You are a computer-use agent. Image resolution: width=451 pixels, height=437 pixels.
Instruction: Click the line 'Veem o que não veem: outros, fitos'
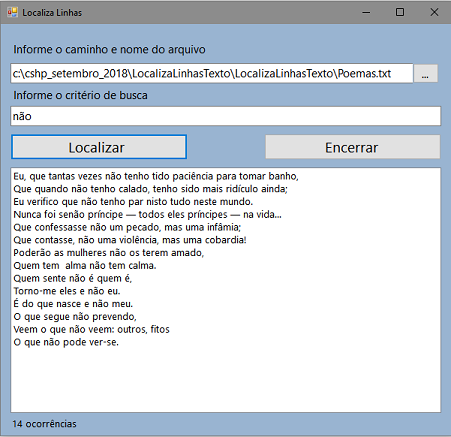click(91, 329)
